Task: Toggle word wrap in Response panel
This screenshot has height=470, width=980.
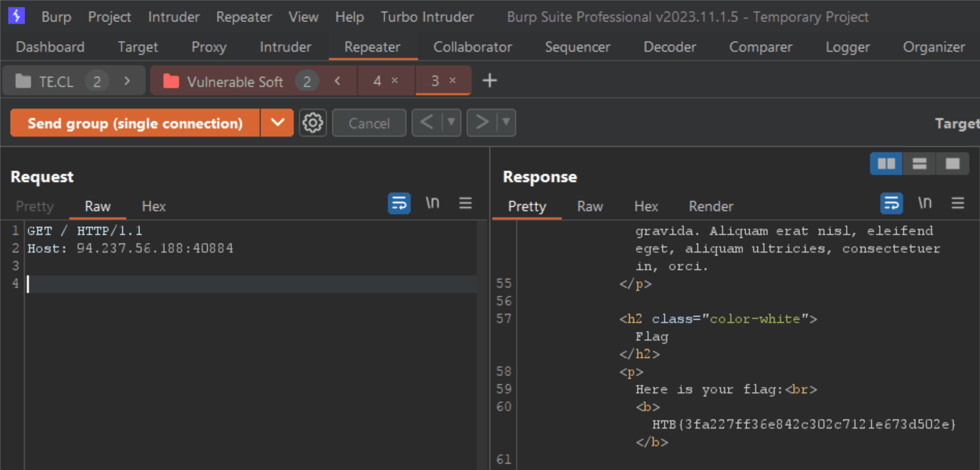Action: pos(892,203)
